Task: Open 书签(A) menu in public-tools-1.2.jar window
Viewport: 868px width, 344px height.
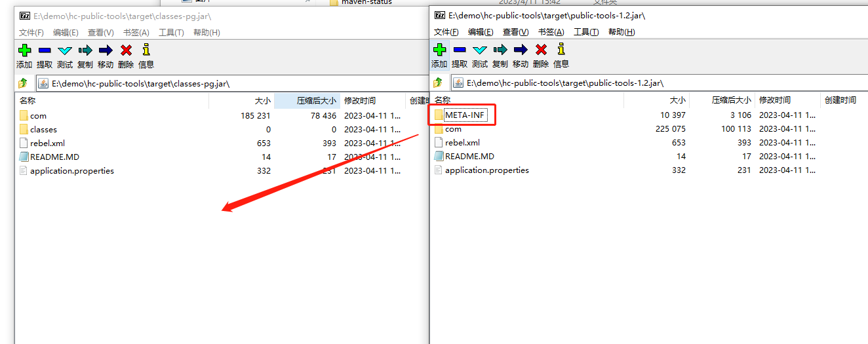Action: pyautogui.click(x=551, y=31)
